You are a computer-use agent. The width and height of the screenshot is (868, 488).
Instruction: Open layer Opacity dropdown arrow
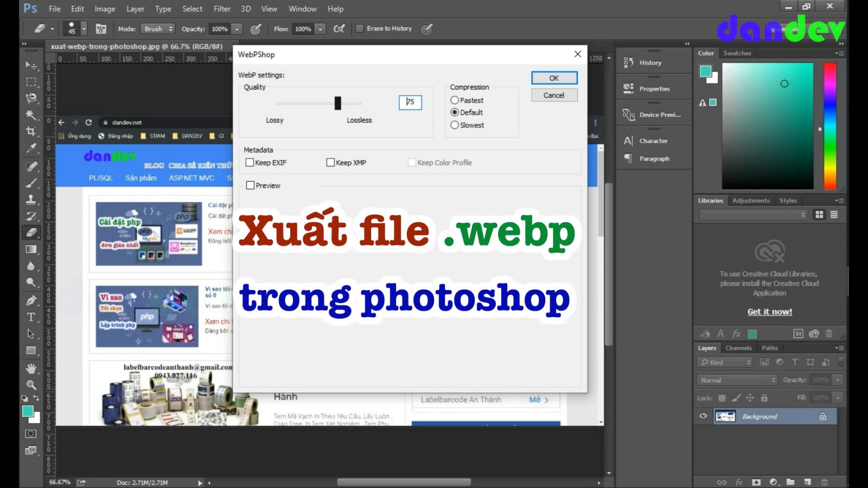point(838,380)
